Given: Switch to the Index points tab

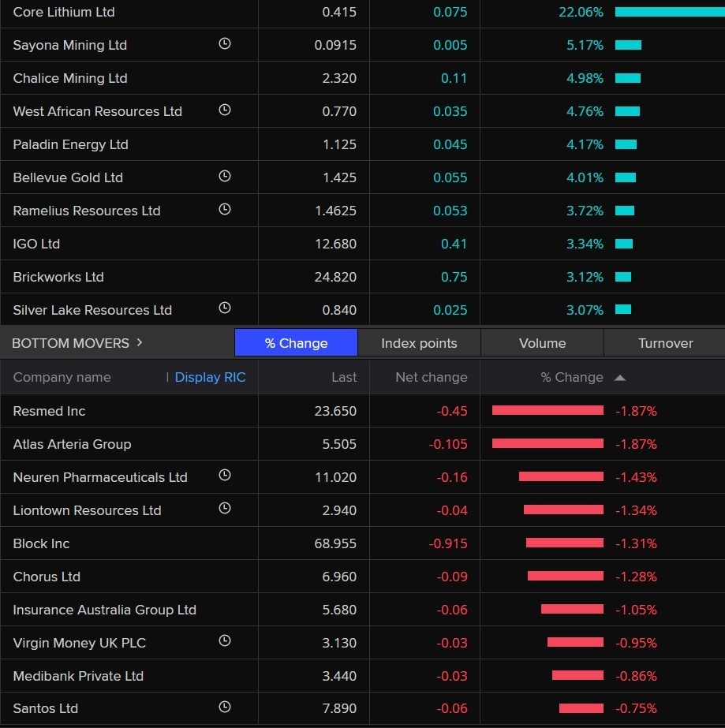Looking at the screenshot, I should 420,343.
